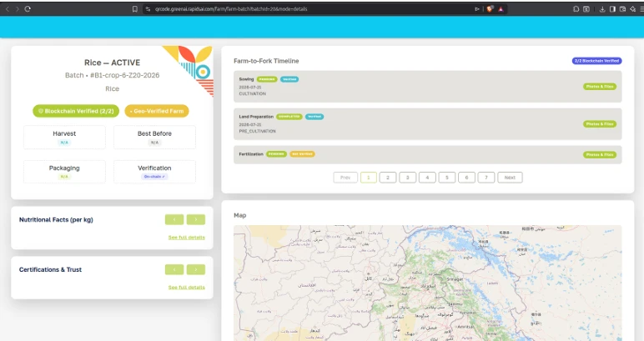Viewport: 644px width, 341px height.
Task: Open Photos & Files for Land Preparation
Action: coord(600,124)
